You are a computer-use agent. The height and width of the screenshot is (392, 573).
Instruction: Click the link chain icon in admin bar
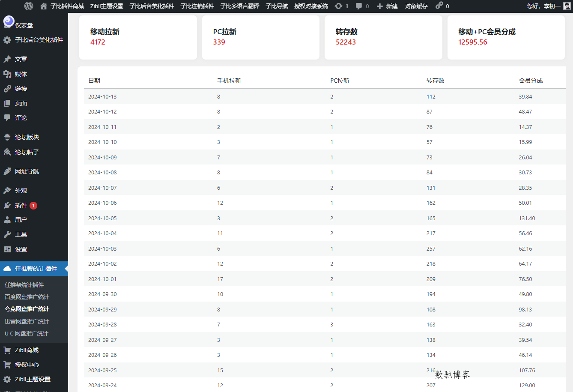coord(439,6)
